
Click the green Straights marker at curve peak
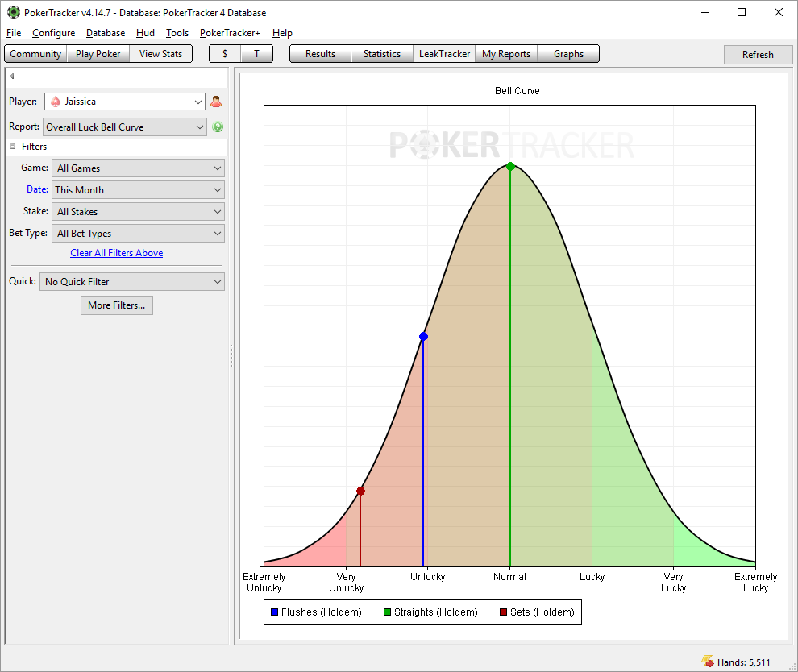510,166
